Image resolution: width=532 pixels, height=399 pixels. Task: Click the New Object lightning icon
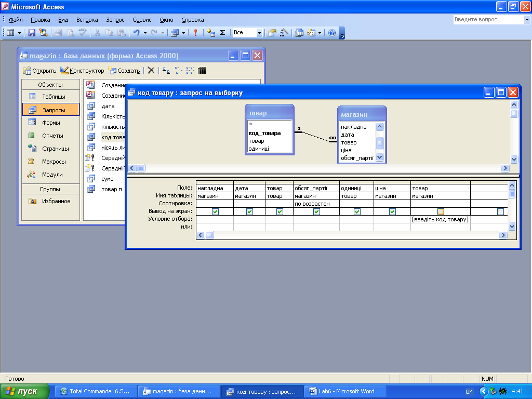point(311,33)
